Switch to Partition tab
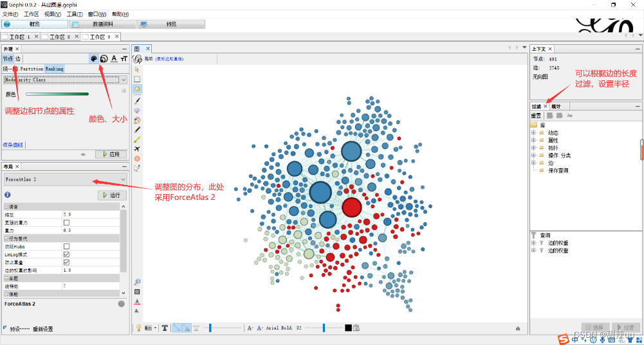 coord(32,69)
